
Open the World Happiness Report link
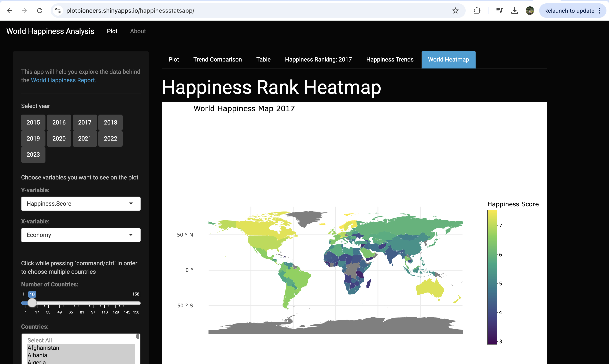(x=63, y=80)
